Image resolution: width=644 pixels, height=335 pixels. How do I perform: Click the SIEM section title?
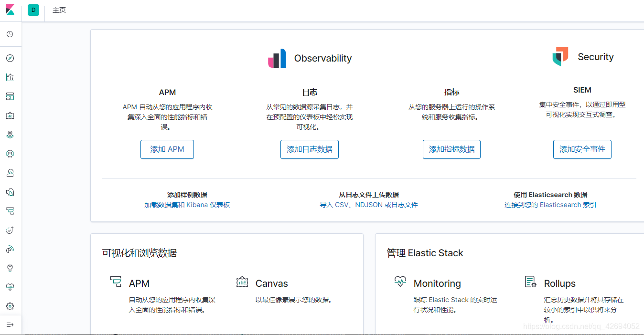pyautogui.click(x=582, y=90)
